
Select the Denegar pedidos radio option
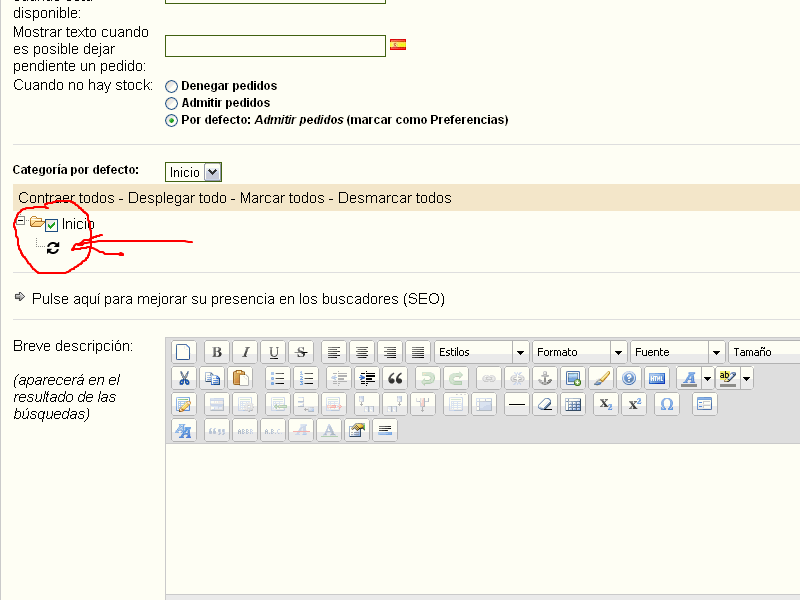(171, 86)
